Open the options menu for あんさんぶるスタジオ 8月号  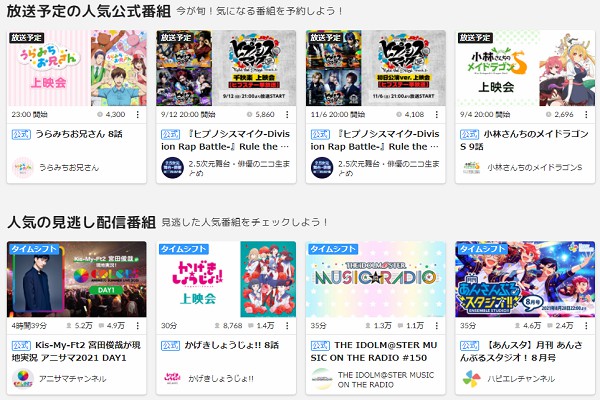coord(586,326)
